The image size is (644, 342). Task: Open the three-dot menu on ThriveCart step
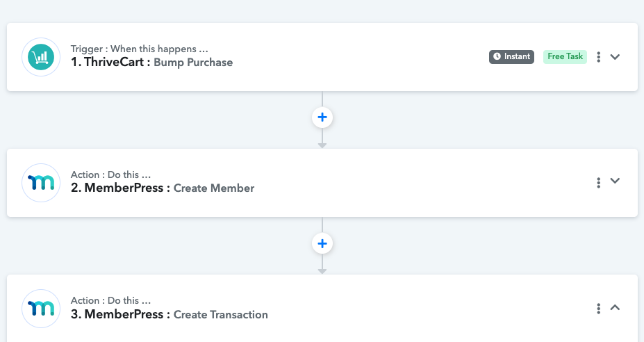click(x=598, y=57)
